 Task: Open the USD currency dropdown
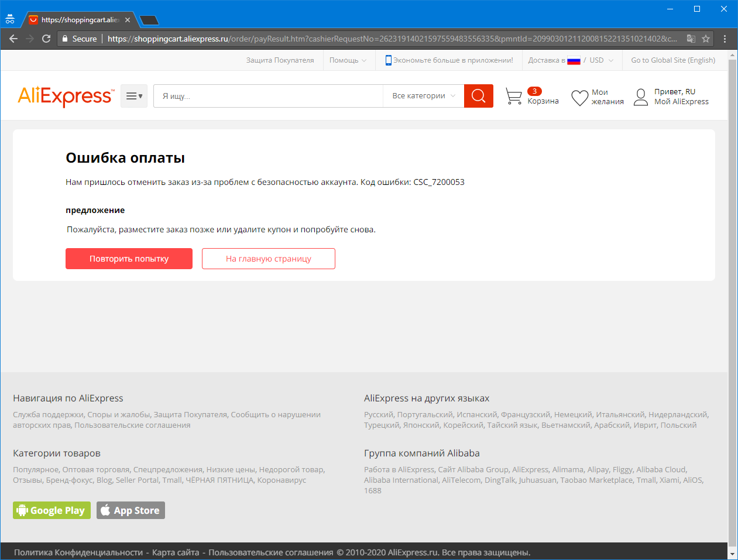tap(602, 60)
